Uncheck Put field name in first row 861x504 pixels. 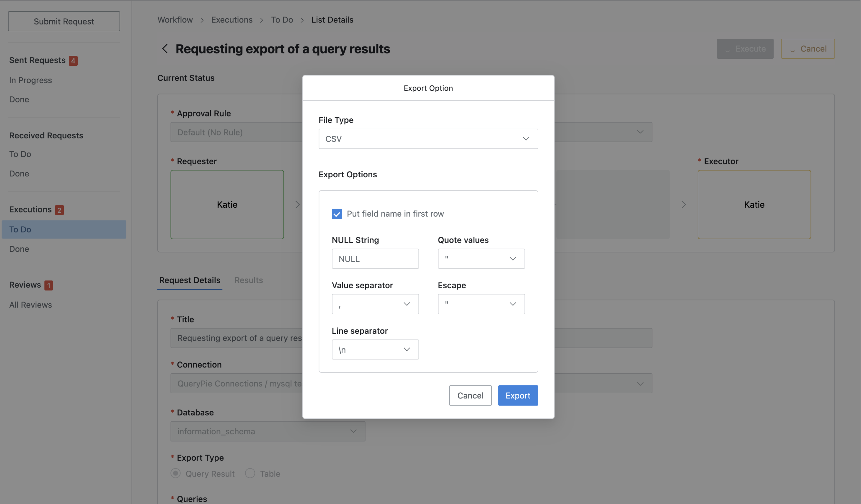coord(337,214)
